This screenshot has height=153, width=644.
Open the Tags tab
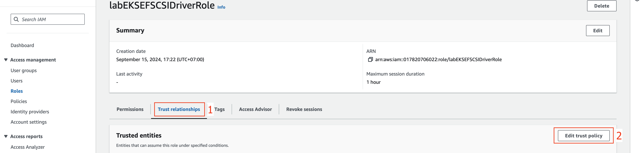[219, 109]
